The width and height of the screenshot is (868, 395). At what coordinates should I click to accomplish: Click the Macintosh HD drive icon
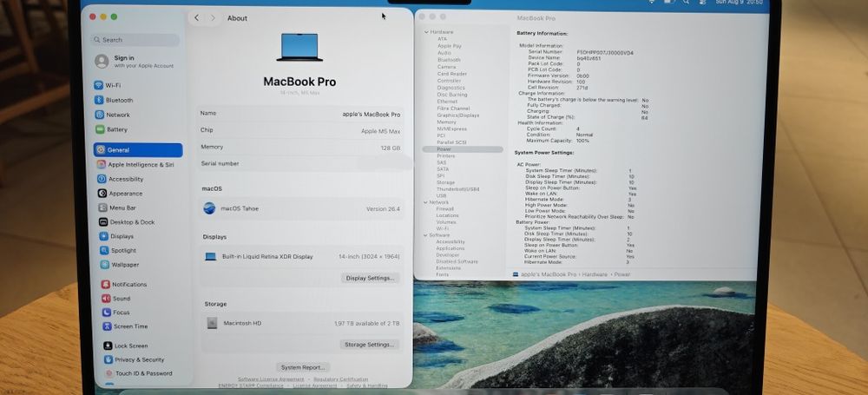coord(212,323)
